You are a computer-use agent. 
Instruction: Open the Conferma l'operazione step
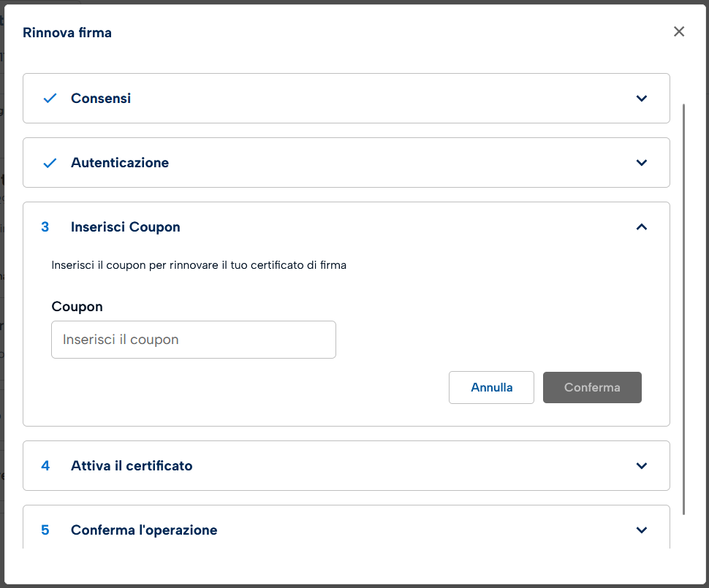144,530
